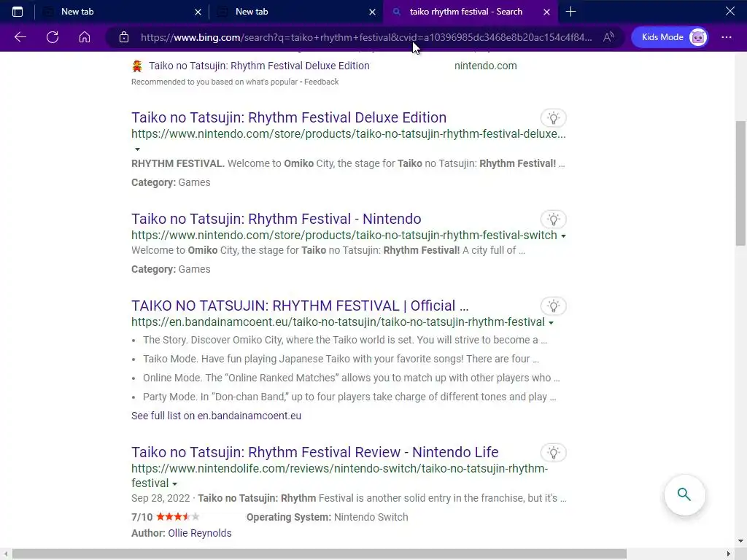Click the address bar URL field

pyautogui.click(x=366, y=37)
